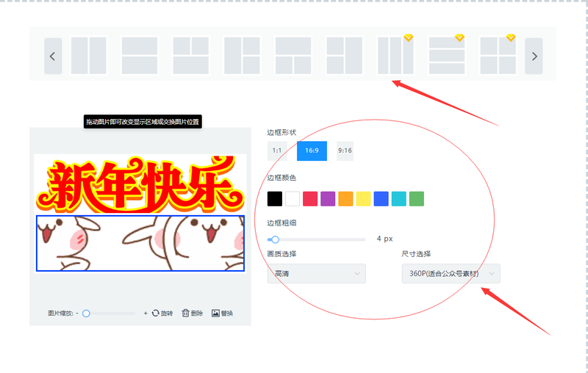Choose layout with one top, two bottom

[293, 55]
